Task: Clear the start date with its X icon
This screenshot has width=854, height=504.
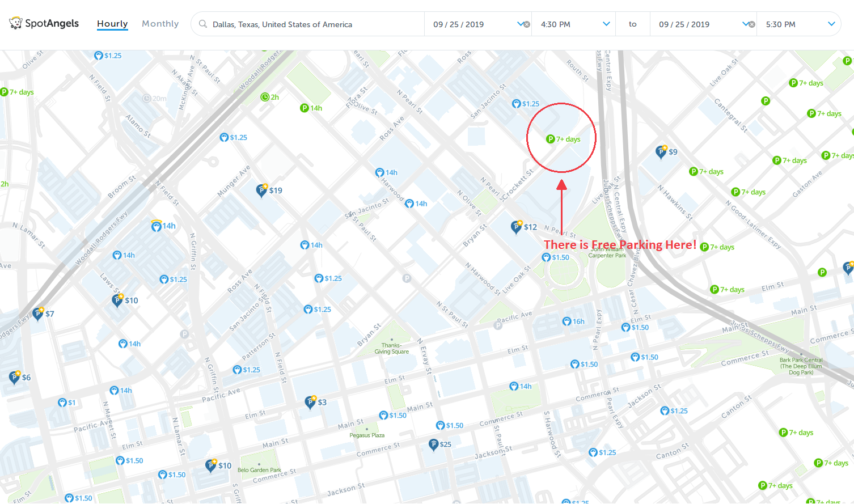Action: point(527,24)
